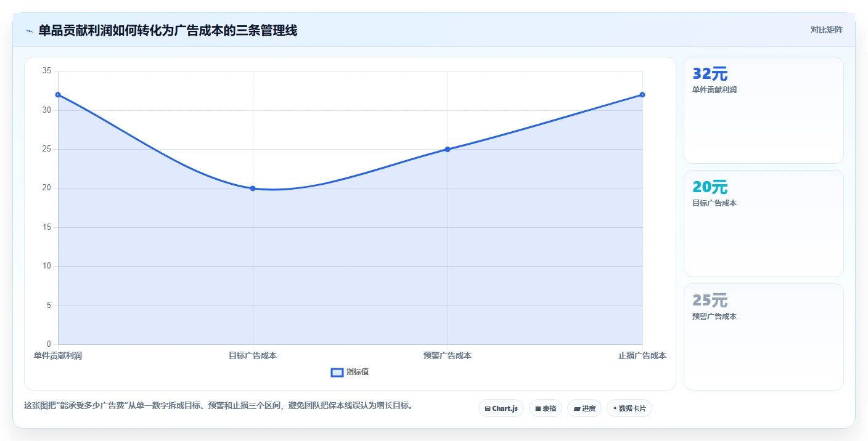Image resolution: width=868 pixels, height=441 pixels.
Task: Click the x-axis label 止损广告成本
Action: coord(642,355)
